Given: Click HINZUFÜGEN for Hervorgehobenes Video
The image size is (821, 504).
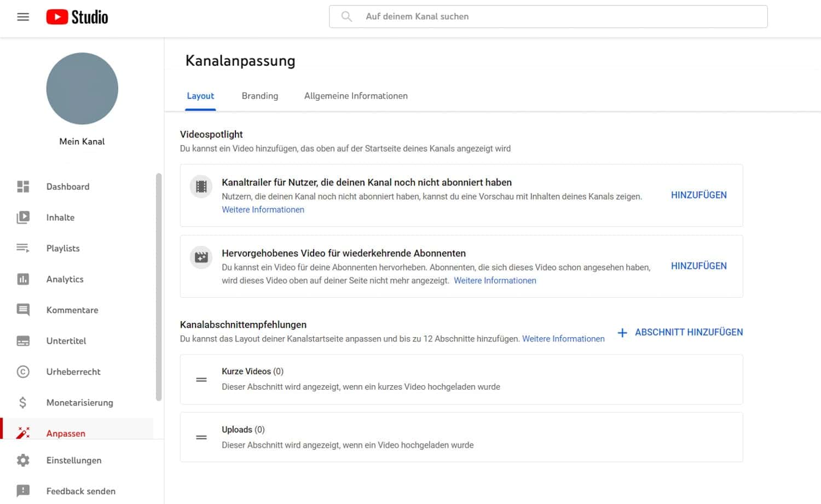Looking at the screenshot, I should [699, 266].
